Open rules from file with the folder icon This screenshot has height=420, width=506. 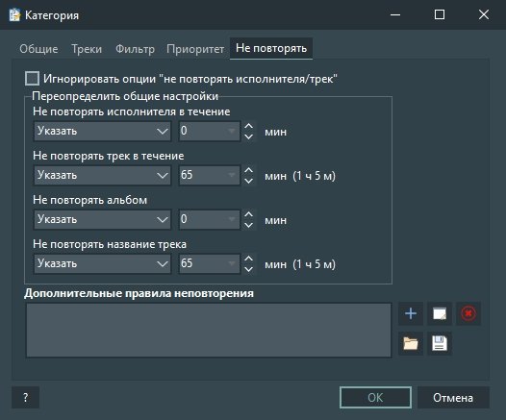tap(411, 343)
